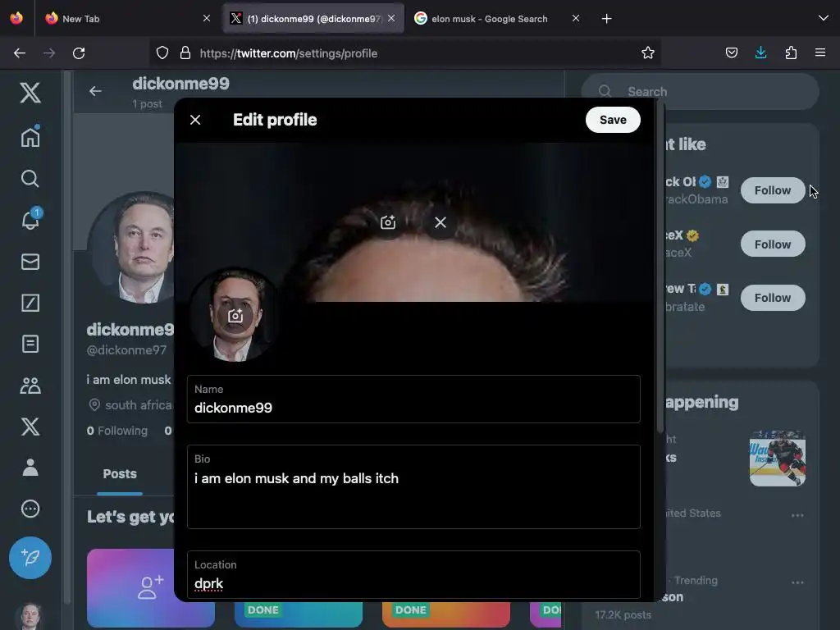Viewport: 840px width, 630px height.
Task: Bookmark this page with star
Action: [x=648, y=52]
